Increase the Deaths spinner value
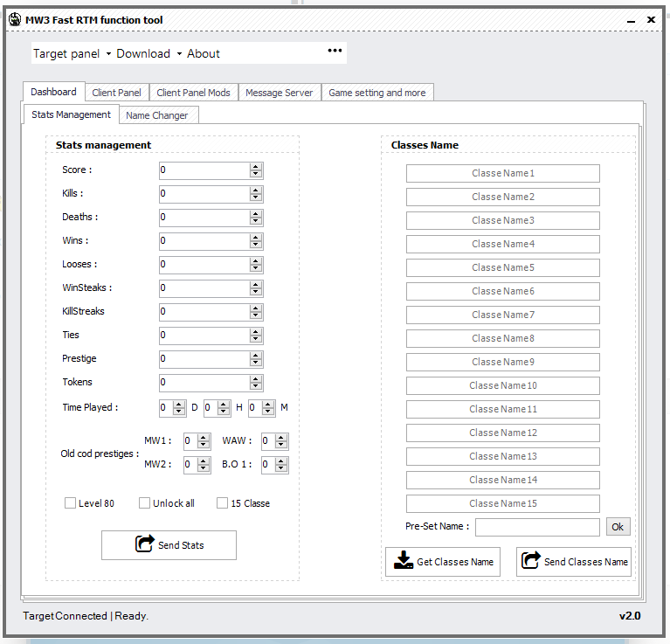This screenshot has width=670, height=644. point(256,214)
